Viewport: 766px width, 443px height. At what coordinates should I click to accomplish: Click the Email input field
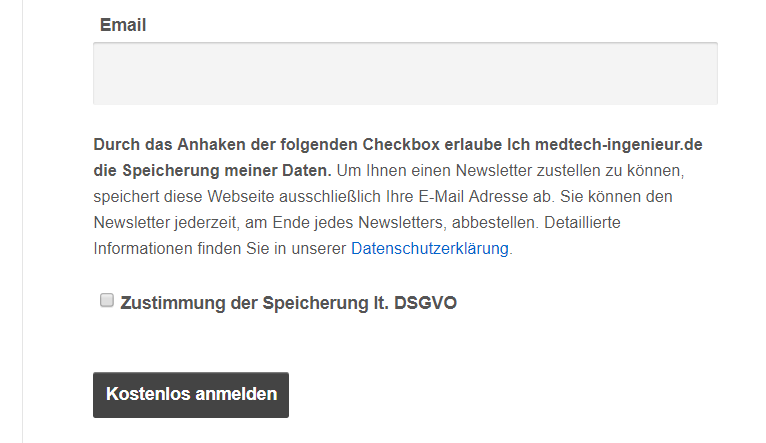point(405,73)
